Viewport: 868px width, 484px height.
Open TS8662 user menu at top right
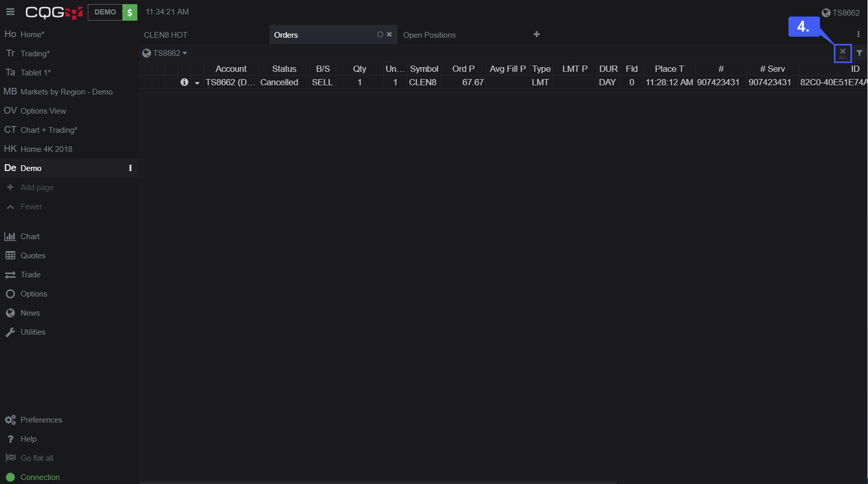841,13
